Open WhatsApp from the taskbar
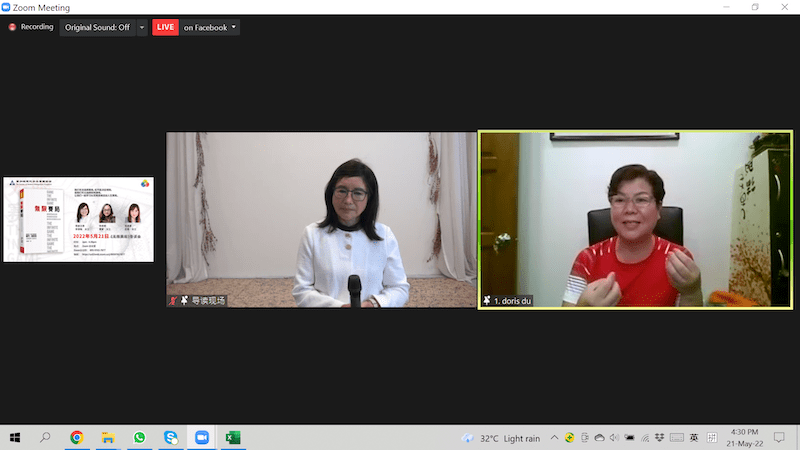The image size is (800, 450). point(139,438)
